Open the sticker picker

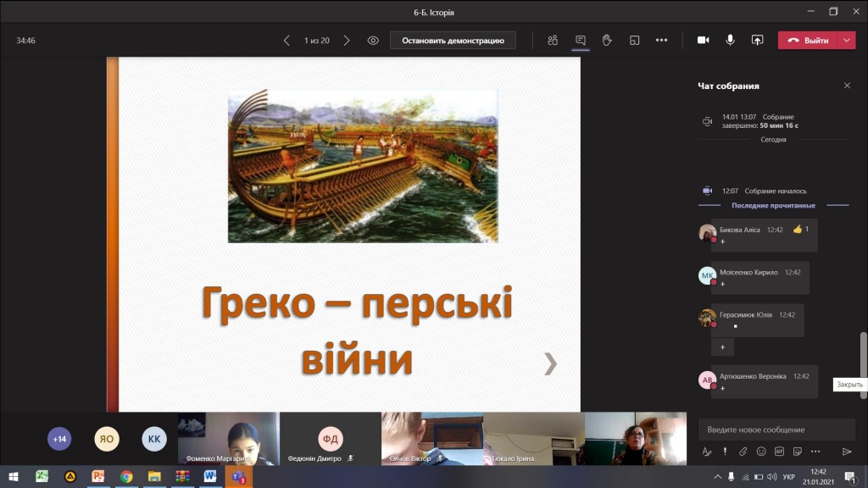click(x=797, y=452)
